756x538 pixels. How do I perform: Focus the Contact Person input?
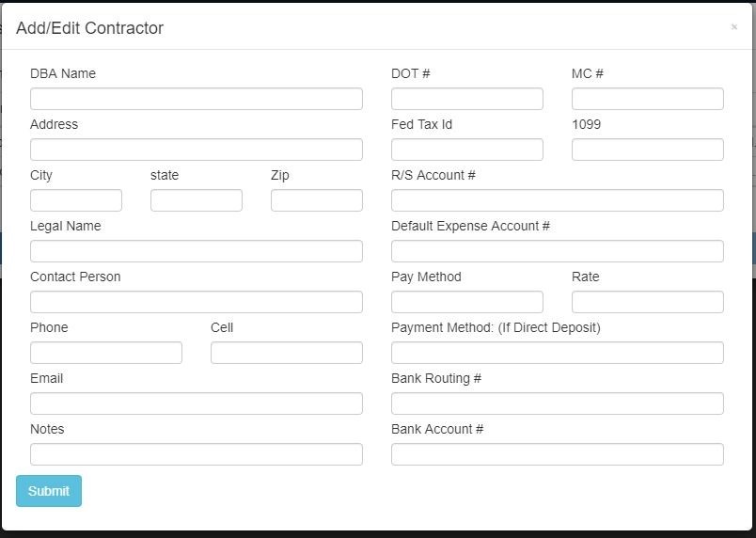(197, 302)
